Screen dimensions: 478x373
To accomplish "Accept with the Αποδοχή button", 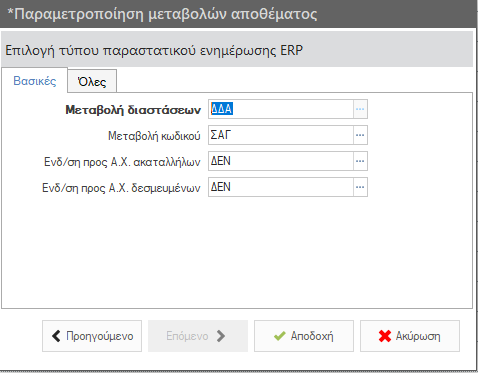I will 304,336.
